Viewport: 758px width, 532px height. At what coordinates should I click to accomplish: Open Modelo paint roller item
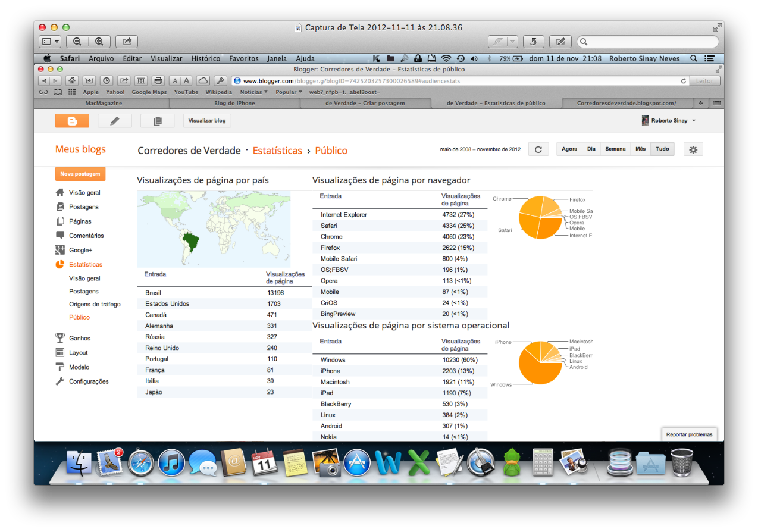point(73,367)
